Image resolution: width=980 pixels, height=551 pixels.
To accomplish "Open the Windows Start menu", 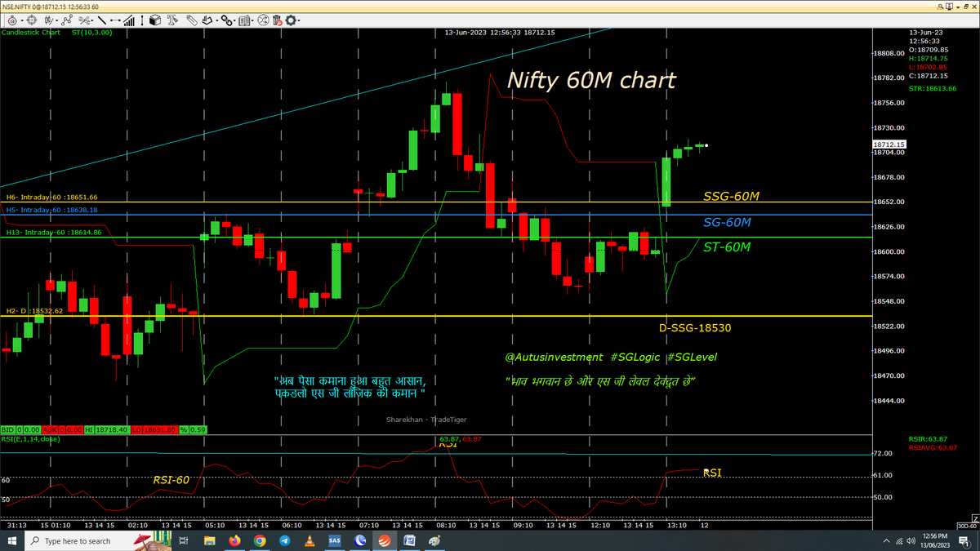I will [12, 540].
